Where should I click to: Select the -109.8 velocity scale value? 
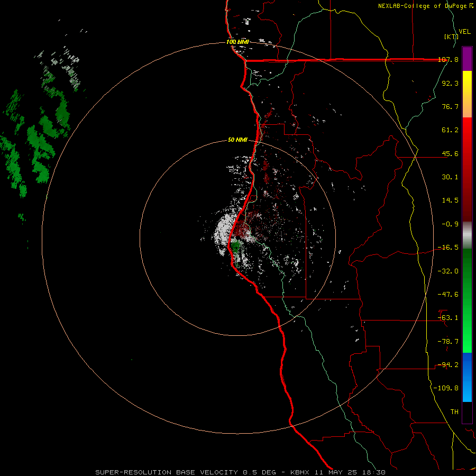[x=446, y=388]
